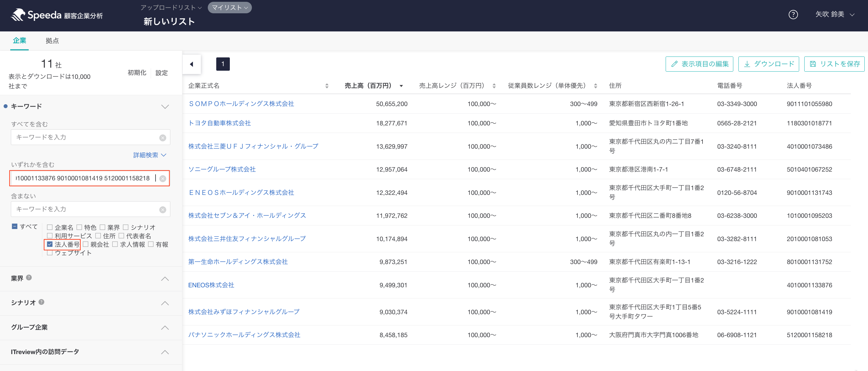The width and height of the screenshot is (868, 371).
Task: Collapse sidebar with left triangle icon
Action: pos(191,64)
